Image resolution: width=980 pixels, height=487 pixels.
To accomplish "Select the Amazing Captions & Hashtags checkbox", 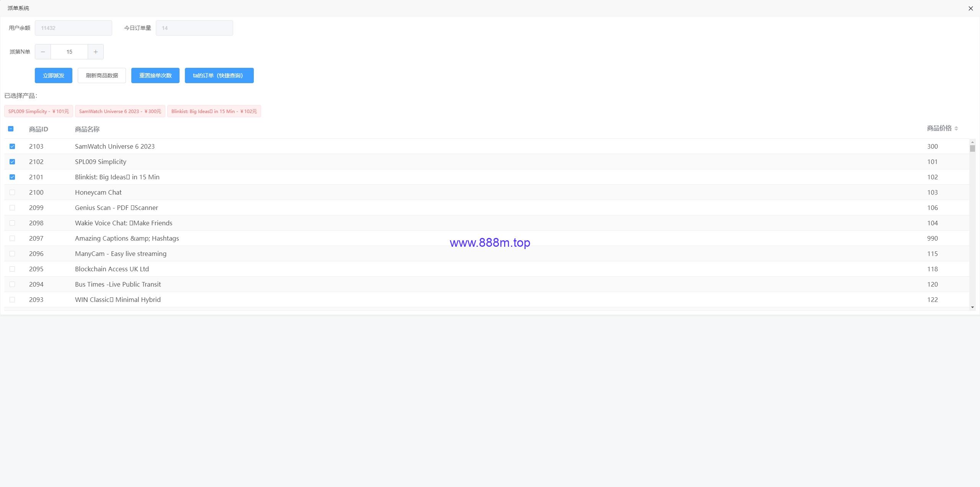I will [x=12, y=238].
